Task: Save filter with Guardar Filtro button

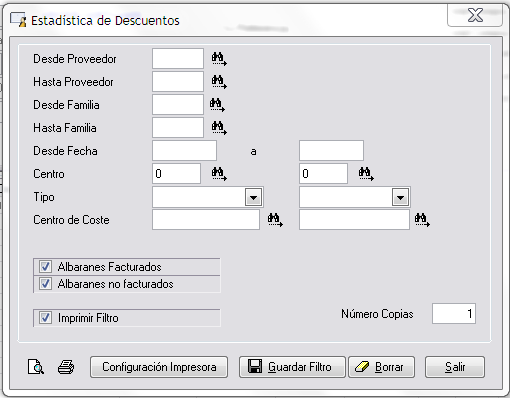Action: 292,367
